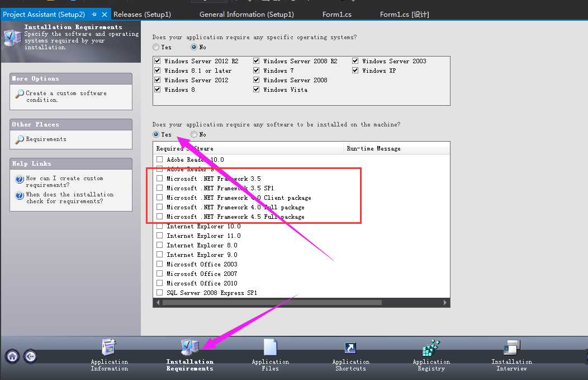Switch to the Form1.cs tab

pos(336,14)
